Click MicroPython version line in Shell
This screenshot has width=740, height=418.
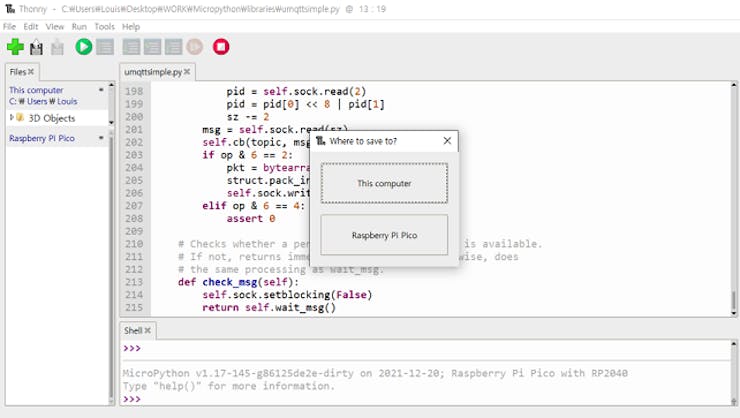click(x=375, y=373)
